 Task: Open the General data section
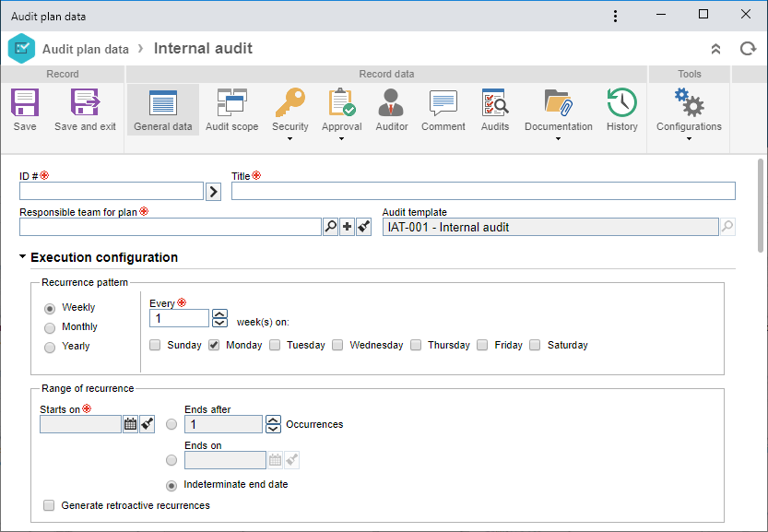click(x=163, y=110)
